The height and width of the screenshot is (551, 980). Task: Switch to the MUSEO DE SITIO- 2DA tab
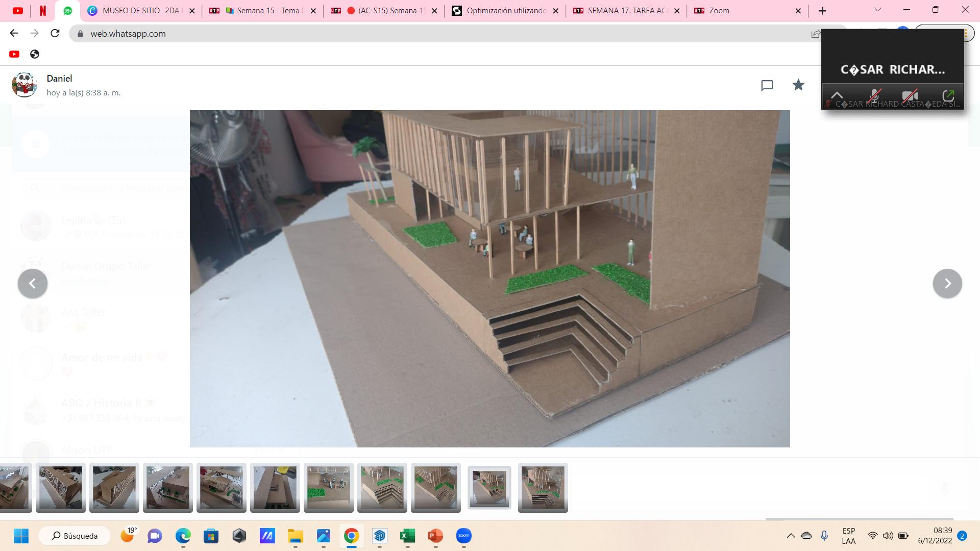[x=140, y=11]
